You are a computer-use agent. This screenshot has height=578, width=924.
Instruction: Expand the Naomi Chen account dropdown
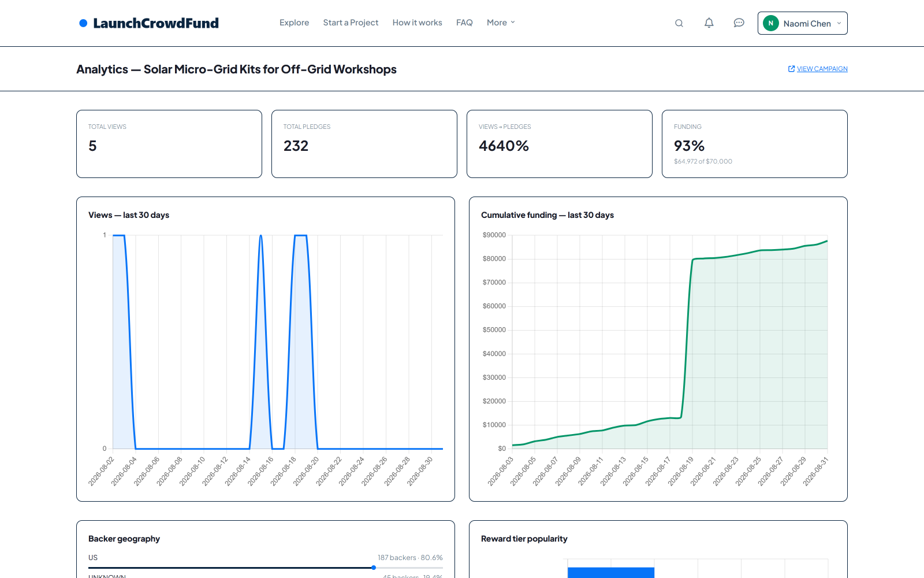pyautogui.click(x=803, y=23)
